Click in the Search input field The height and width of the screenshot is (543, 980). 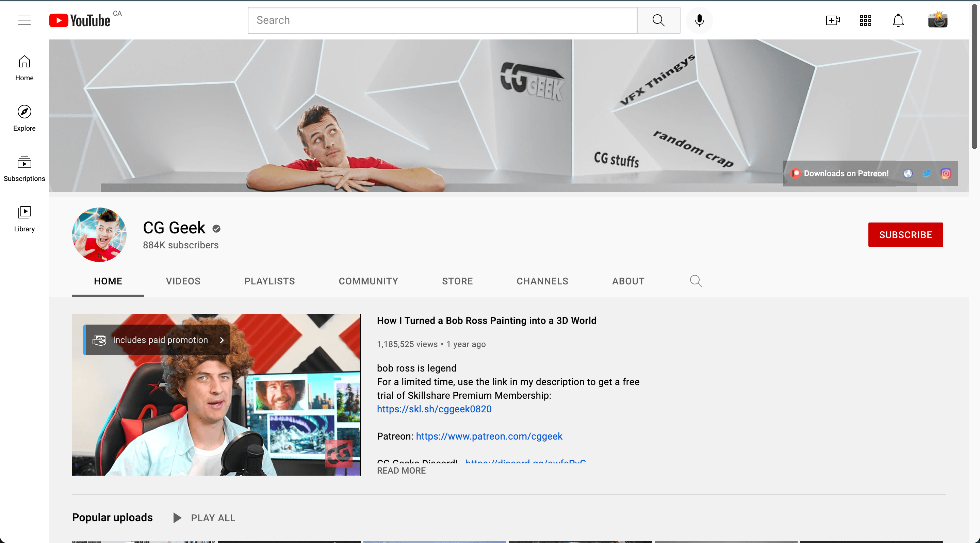[x=442, y=20]
